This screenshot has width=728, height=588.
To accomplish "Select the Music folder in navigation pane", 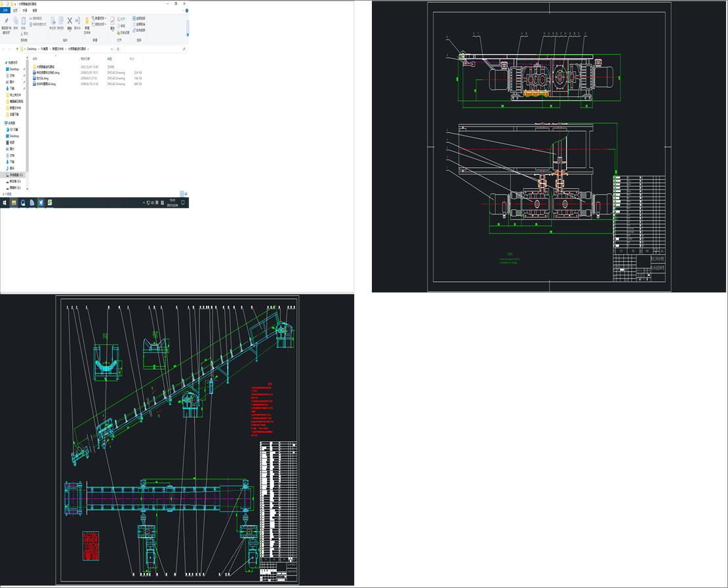I will pos(12,168).
